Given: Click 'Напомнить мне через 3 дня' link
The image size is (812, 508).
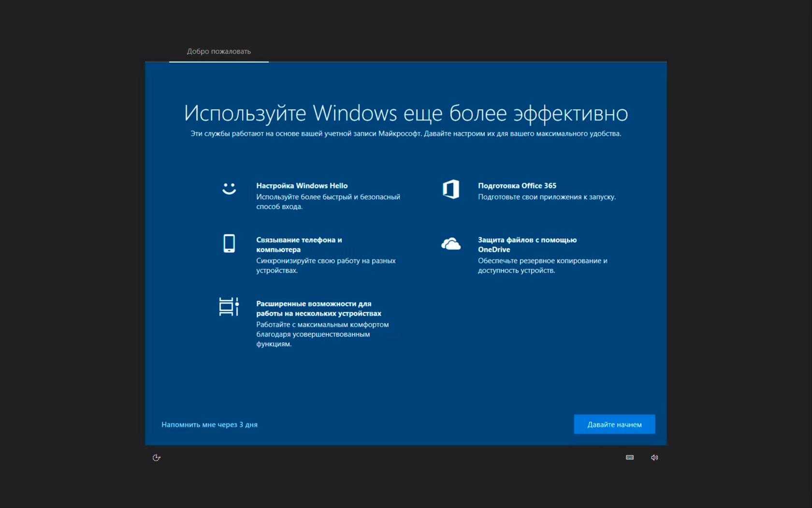Looking at the screenshot, I should (x=209, y=425).
